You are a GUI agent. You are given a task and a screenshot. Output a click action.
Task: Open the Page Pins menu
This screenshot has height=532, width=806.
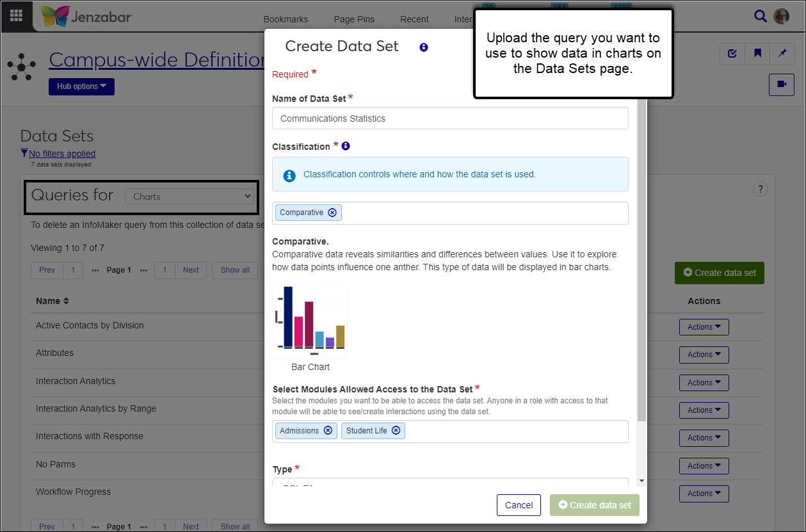click(354, 19)
